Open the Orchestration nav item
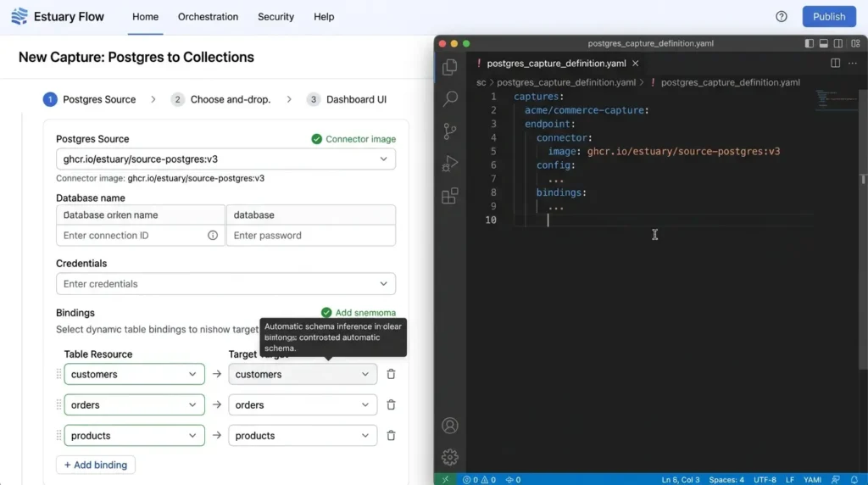 (209, 17)
